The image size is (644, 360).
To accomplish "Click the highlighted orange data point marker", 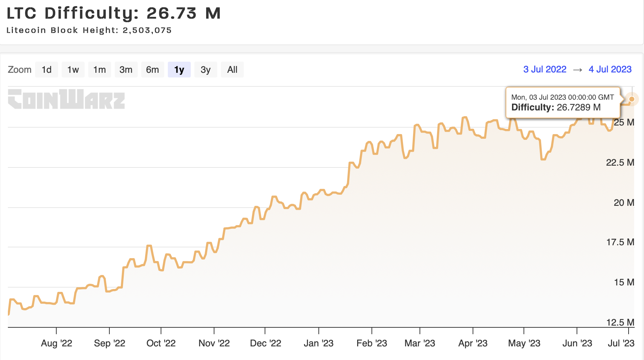I will pos(631,99).
